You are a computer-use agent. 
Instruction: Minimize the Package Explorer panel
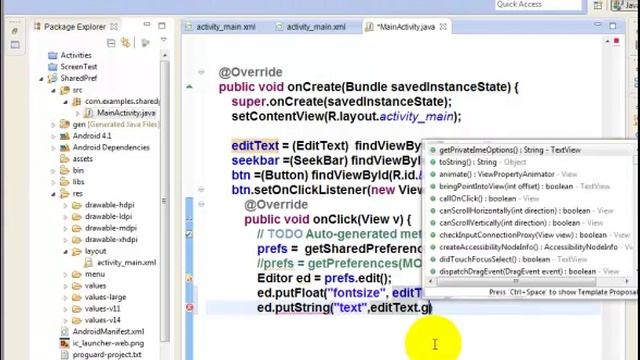147,25
